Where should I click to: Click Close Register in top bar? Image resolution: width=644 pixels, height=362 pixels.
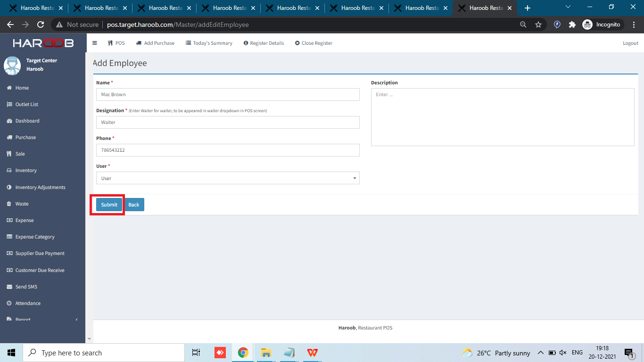314,43
